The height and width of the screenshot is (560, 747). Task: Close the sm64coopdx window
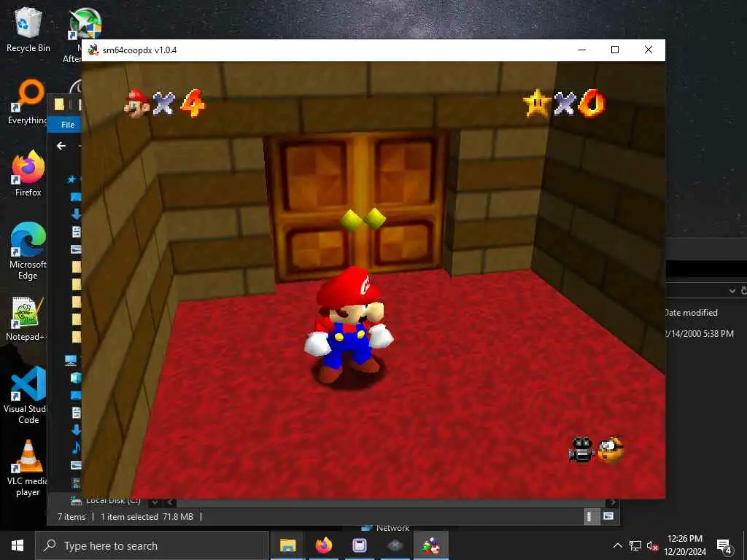(649, 50)
